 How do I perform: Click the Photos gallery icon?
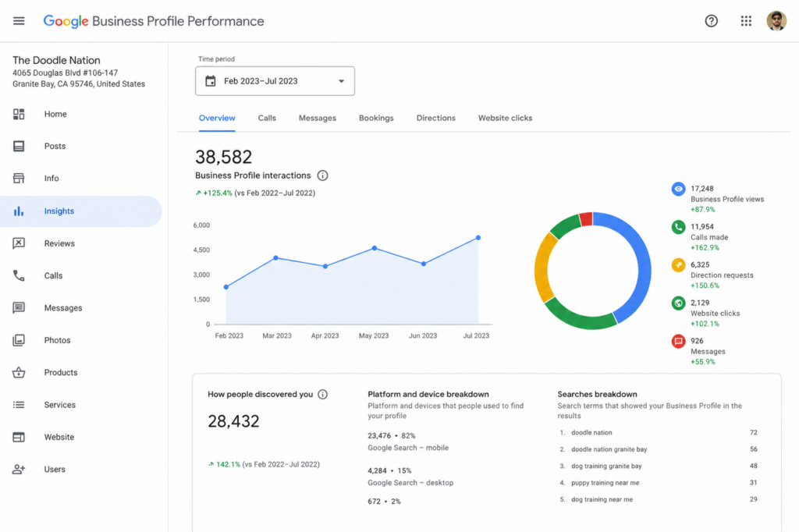click(x=19, y=340)
